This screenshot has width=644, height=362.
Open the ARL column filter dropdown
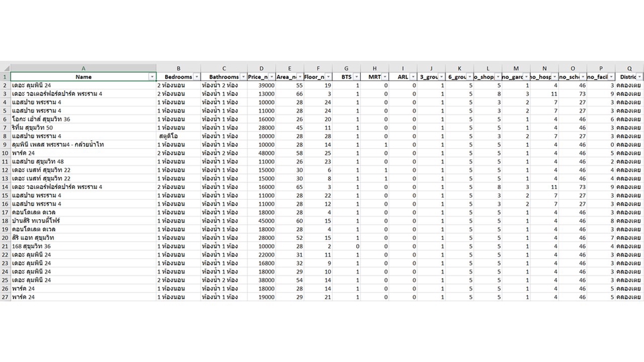(x=413, y=76)
